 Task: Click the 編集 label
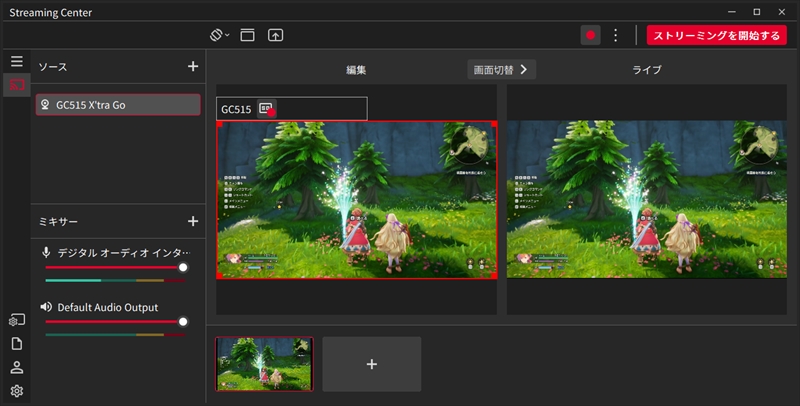click(356, 70)
